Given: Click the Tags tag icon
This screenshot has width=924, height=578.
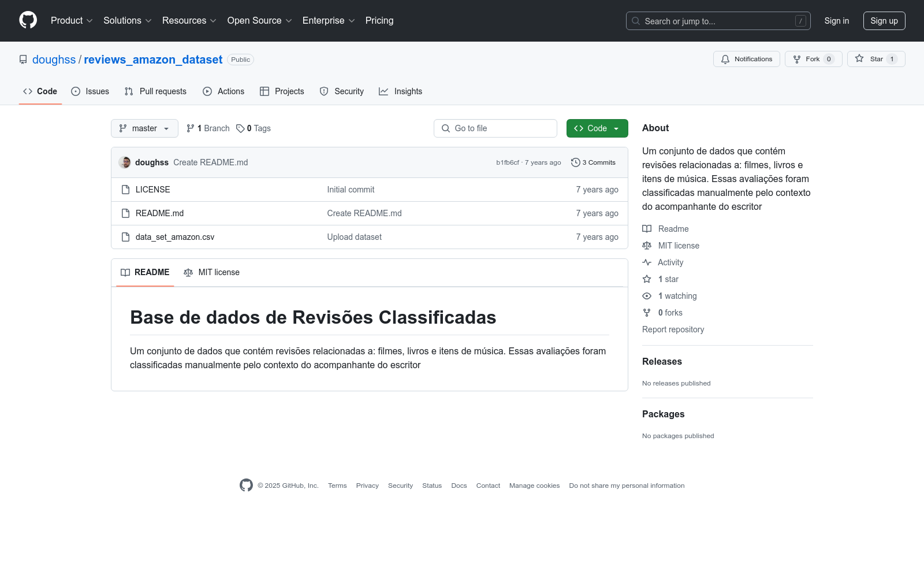Looking at the screenshot, I should coord(240,128).
